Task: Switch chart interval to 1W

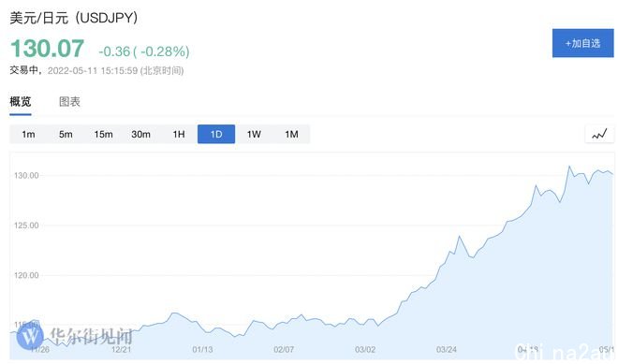Action: point(254,134)
